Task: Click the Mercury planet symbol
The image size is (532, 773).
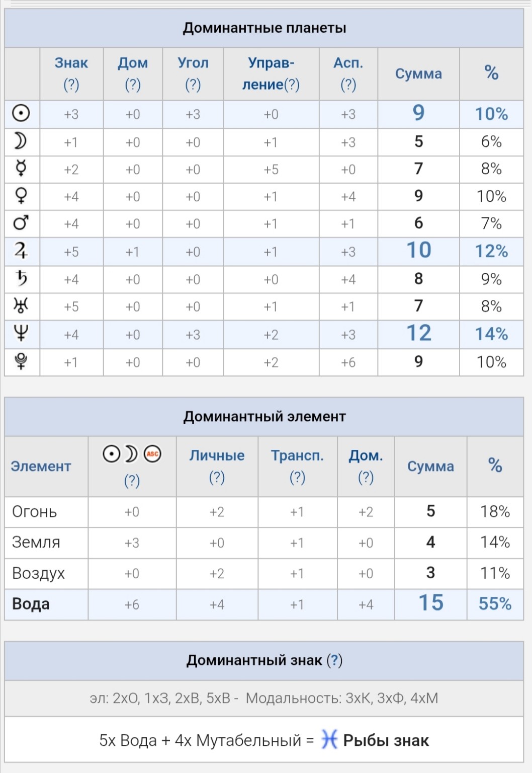Action: point(21,169)
